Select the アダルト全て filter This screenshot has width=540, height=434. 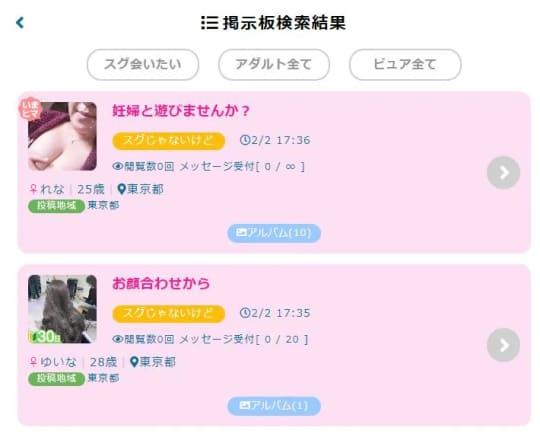pyautogui.click(x=274, y=64)
